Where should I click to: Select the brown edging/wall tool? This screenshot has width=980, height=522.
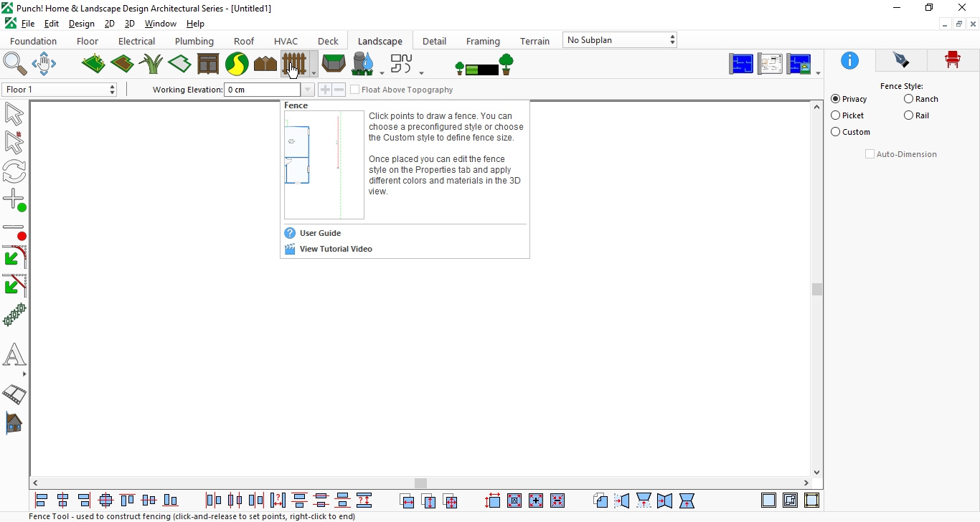point(265,65)
